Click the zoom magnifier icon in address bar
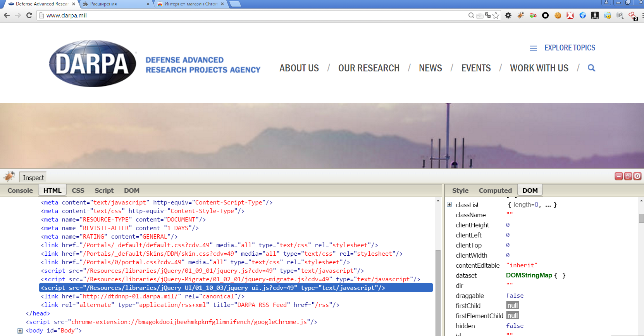Screen dimensions: 644x336 (x=471, y=15)
